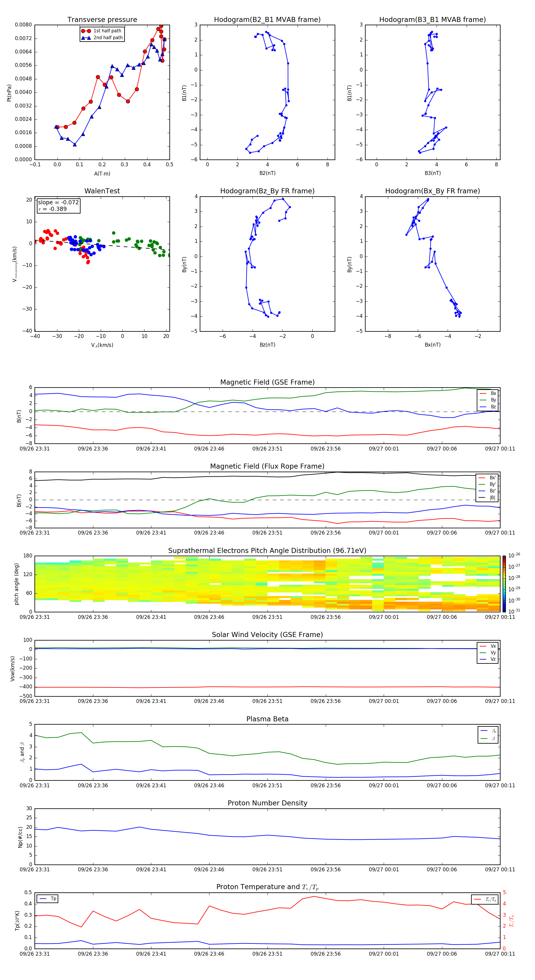Click the 'Transverse pressure' plot title
Viewport: 535px width, 980px height.
(x=102, y=20)
